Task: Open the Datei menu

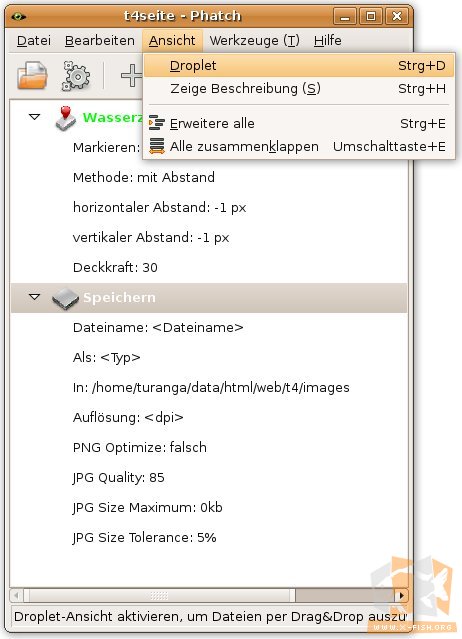Action: 34,41
